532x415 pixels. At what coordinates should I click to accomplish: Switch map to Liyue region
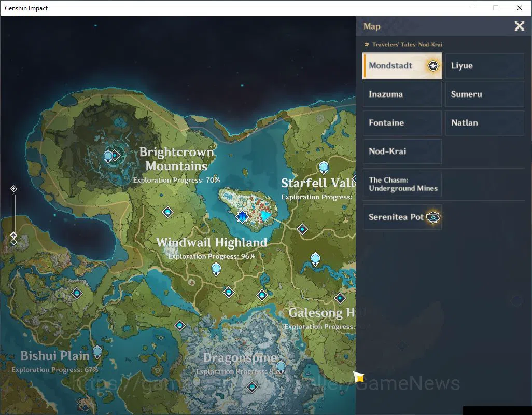pyautogui.click(x=484, y=66)
